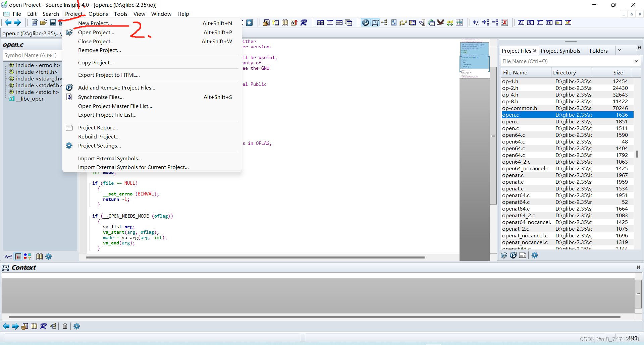Select layout D toolbar button
The width and height of the screenshot is (644, 345).
coord(549,22)
